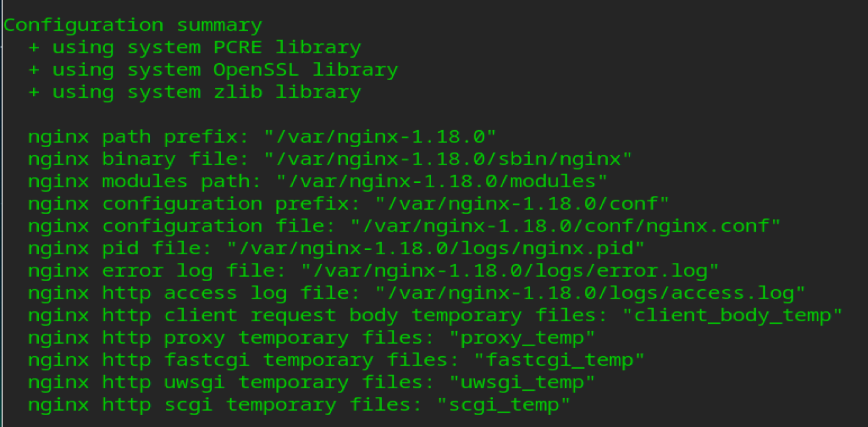Click the "using system PCRE library" line
The image size is (868, 427).
click(195, 48)
